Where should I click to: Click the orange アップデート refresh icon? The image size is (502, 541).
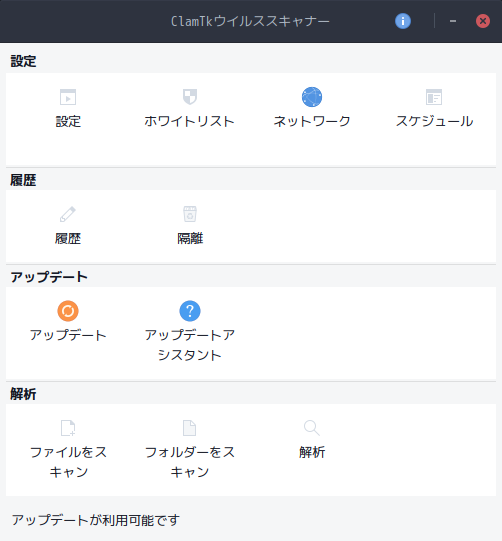pos(68,311)
